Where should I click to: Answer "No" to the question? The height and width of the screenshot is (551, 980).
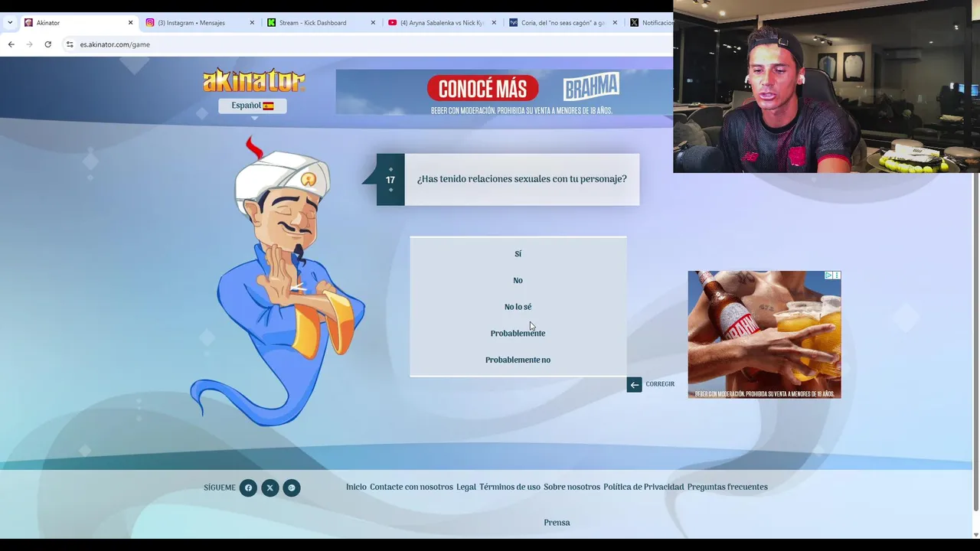point(518,280)
